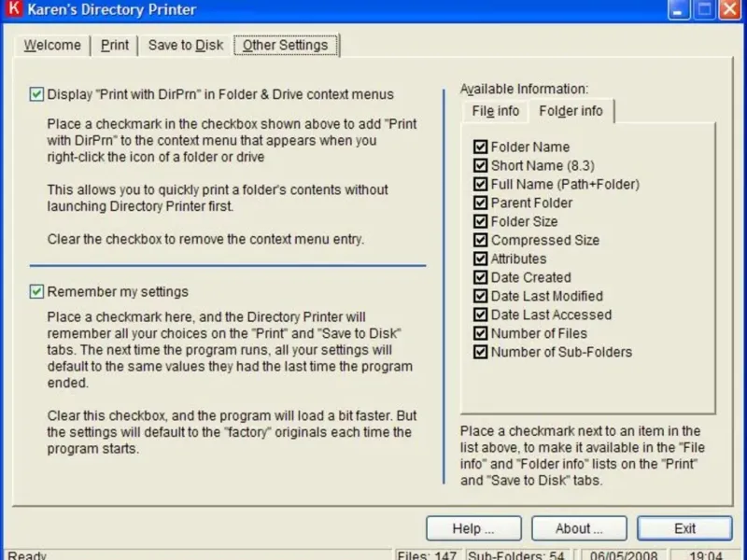The width and height of the screenshot is (747, 560).
Task: Select the Other Settings tab
Action: point(286,45)
